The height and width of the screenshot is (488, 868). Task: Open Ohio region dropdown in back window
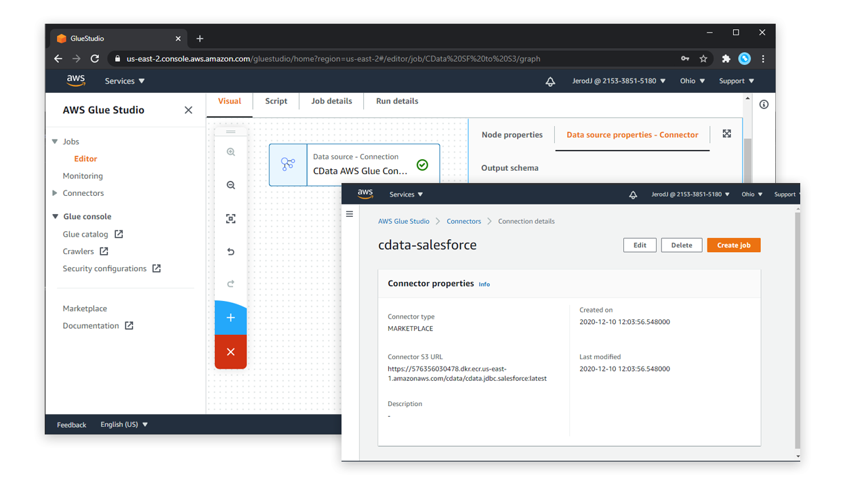[693, 81]
